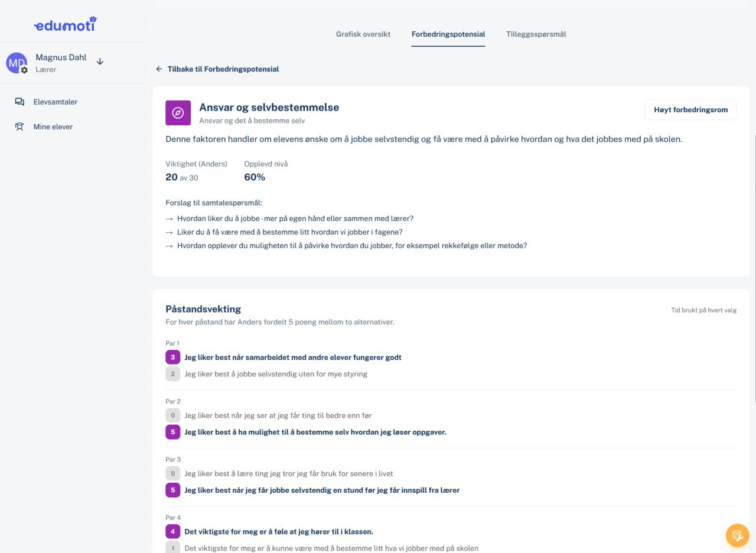
Task: Click score 5 badge in Par 2
Action: click(x=172, y=432)
